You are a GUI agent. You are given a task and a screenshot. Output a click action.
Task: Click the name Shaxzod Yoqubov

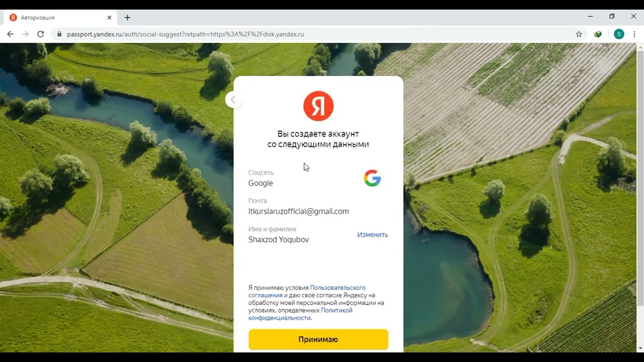[x=279, y=240]
